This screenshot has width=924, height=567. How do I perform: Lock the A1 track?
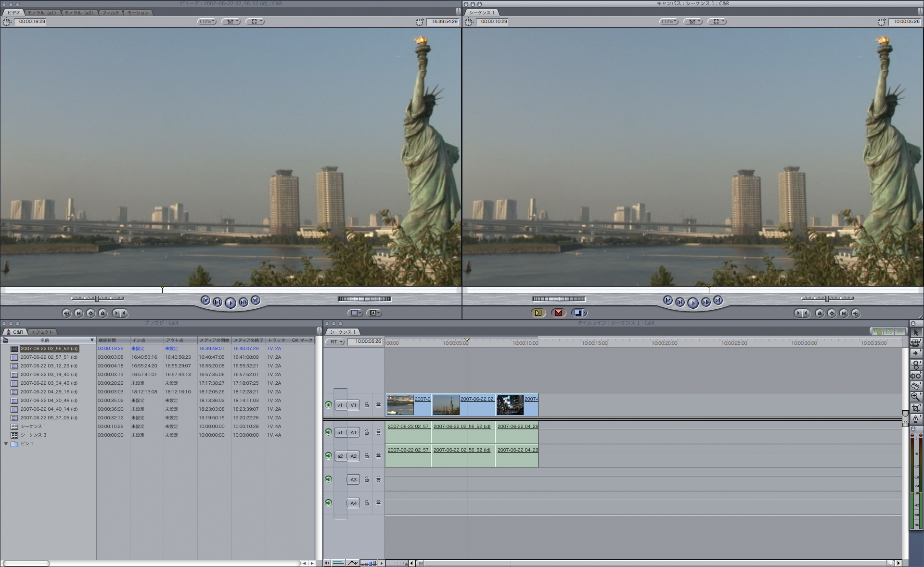tap(367, 432)
